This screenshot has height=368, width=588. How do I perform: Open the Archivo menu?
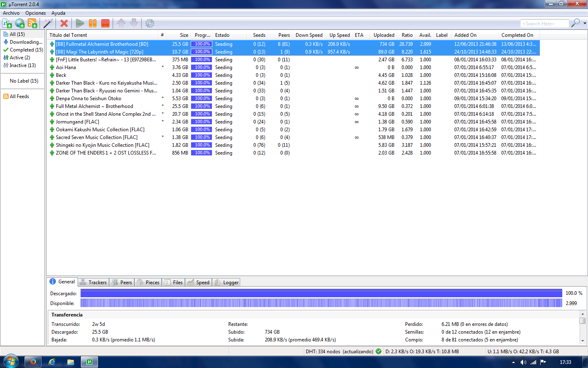point(11,13)
